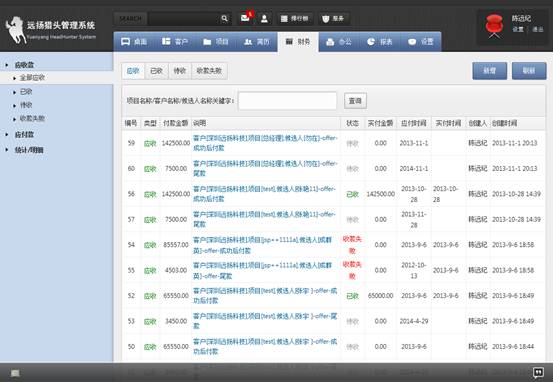
Task: Select the 待收 filter tab above the table
Action: (180, 71)
